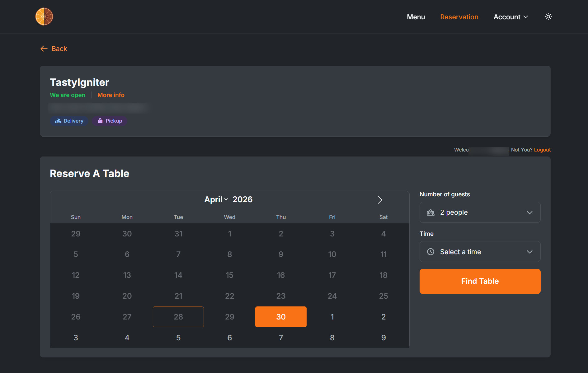
Task: Click the Logout link
Action: 542,150
